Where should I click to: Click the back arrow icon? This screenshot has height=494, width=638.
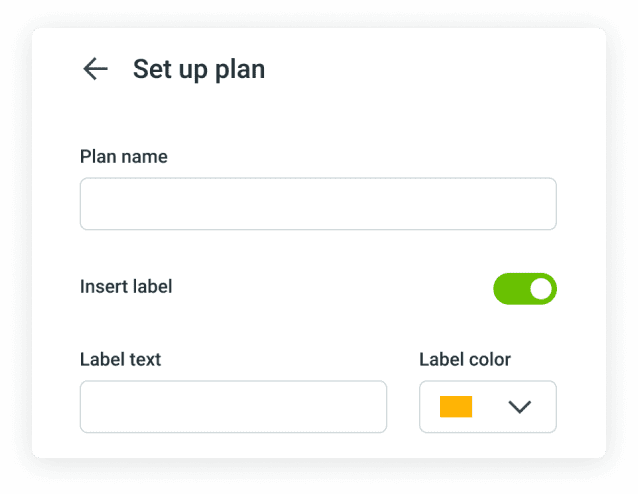coord(95,69)
